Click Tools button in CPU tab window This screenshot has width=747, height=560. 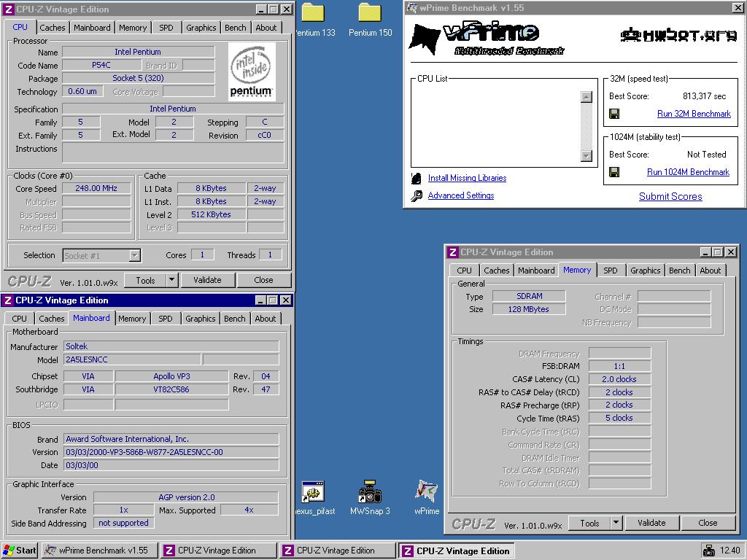click(x=145, y=280)
